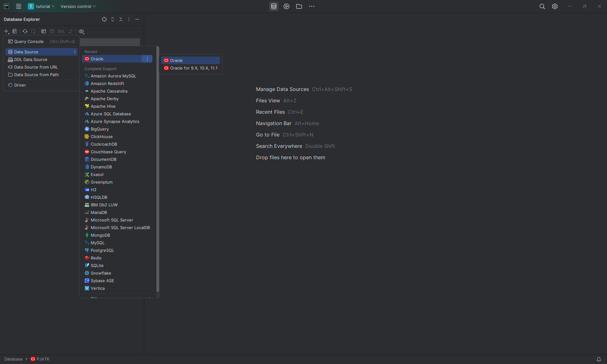
Task: Open Query Console toolbar icon
Action: [x=44, y=31]
